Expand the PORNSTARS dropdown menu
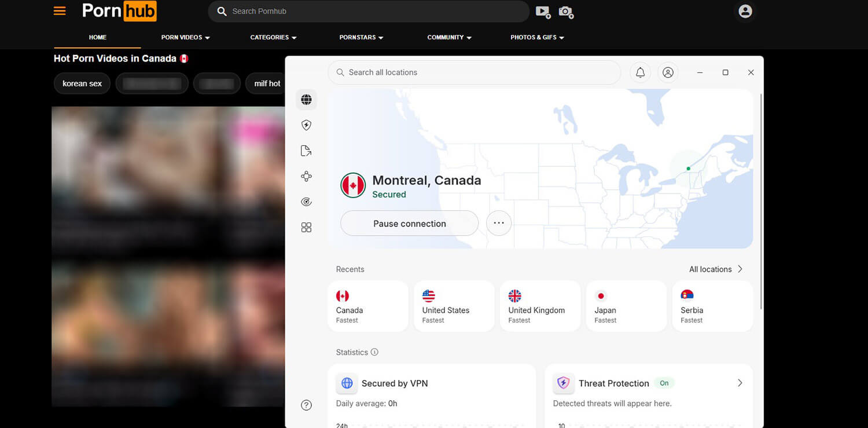Viewport: 868px width, 428px height. point(361,37)
